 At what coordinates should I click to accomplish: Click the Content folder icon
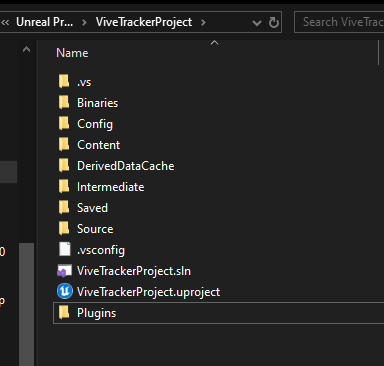point(64,144)
